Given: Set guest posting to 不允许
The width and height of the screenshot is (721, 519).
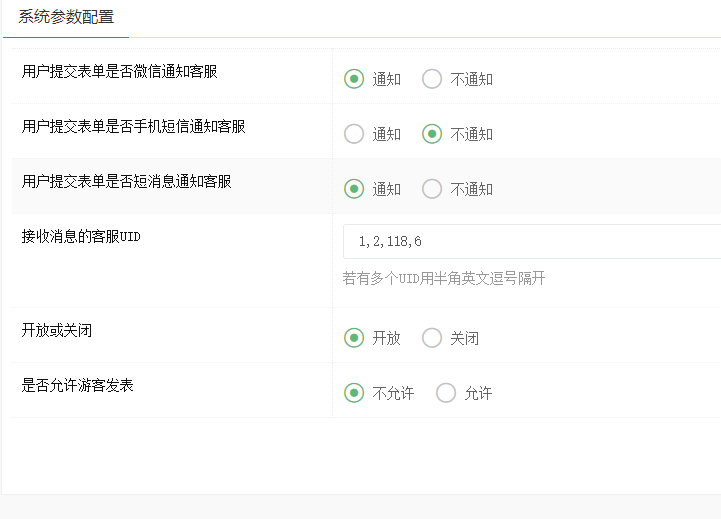Looking at the screenshot, I should [x=354, y=393].
